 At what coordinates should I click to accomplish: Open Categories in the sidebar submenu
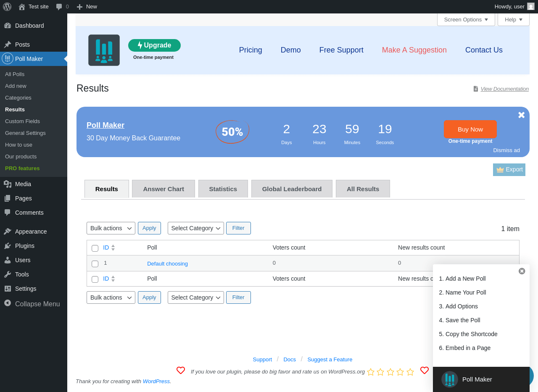(18, 98)
